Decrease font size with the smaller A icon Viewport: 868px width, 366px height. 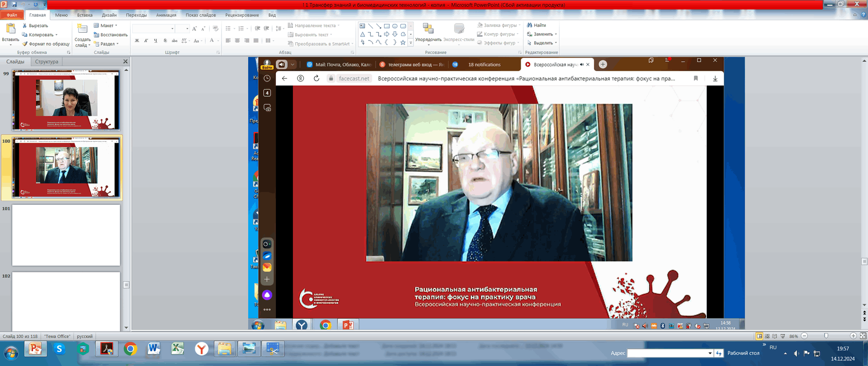coord(203,29)
